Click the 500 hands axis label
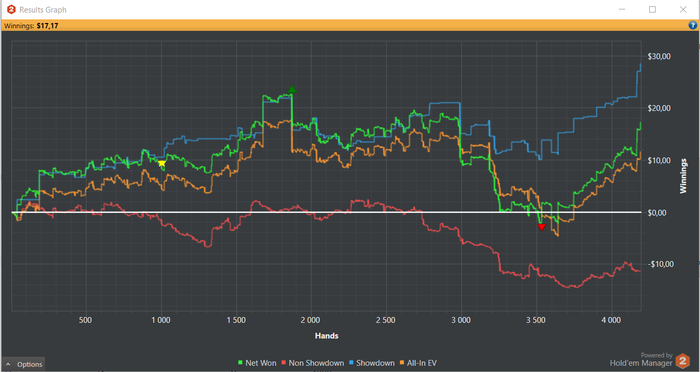The image size is (700, 372). pos(85,320)
